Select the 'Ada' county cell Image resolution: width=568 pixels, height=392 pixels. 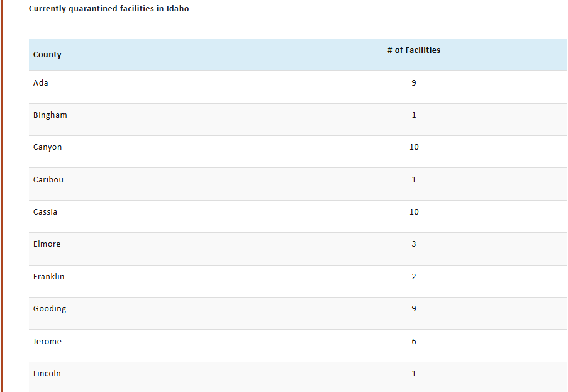click(x=40, y=83)
